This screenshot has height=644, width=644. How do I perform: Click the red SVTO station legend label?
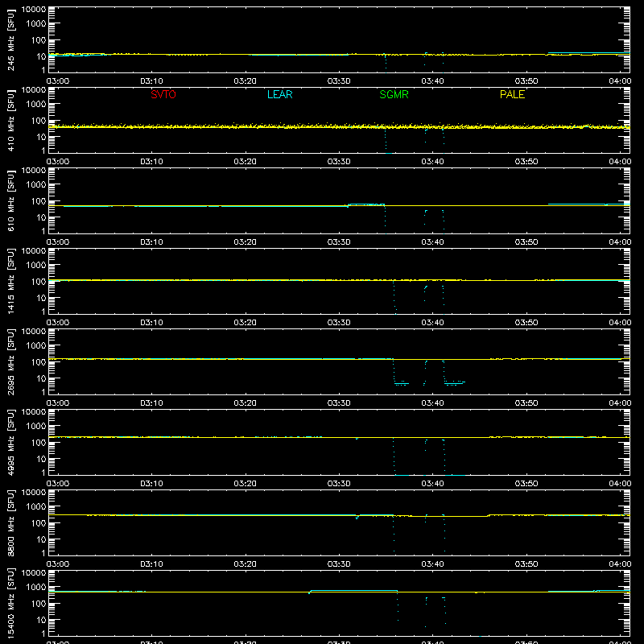[x=163, y=94]
